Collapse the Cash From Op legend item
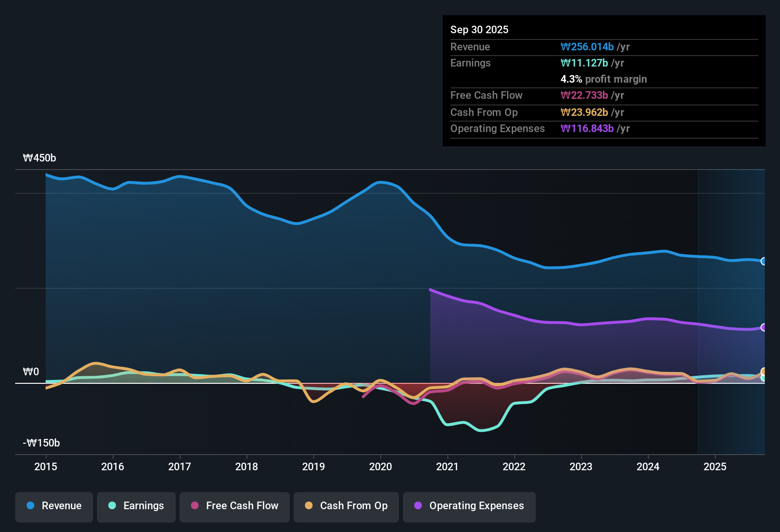This screenshot has height=532, width=780. tap(346, 506)
